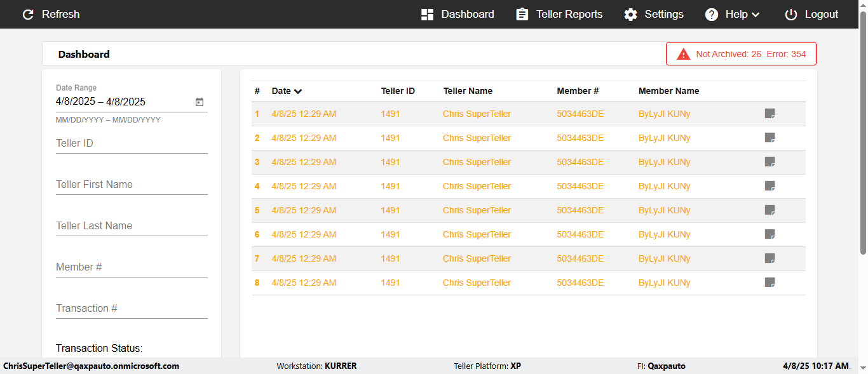Open the Settings page
Viewport: 868px width, 374px height.
pyautogui.click(x=654, y=15)
